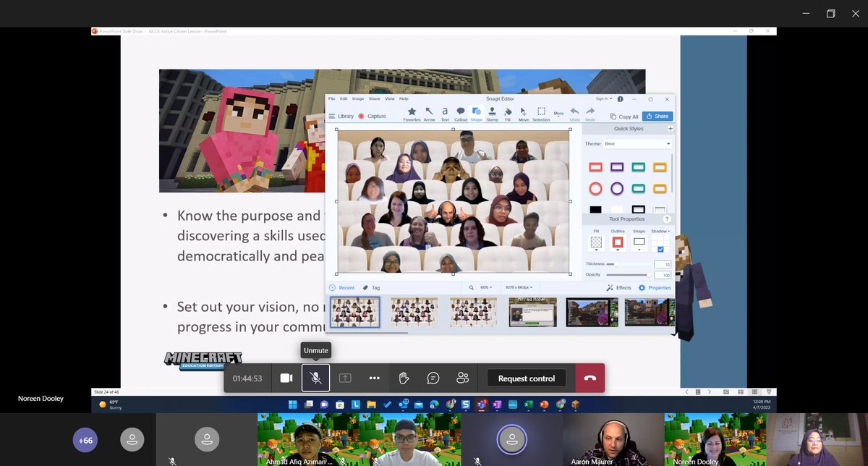Screen dimensions: 868x466
Task: Click the share content tray icon
Action: point(345,378)
